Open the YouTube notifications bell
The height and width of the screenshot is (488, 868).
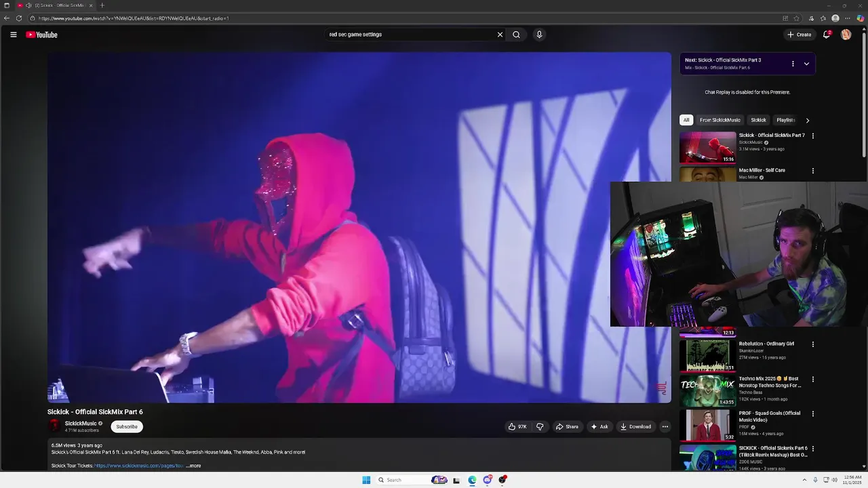click(x=827, y=35)
